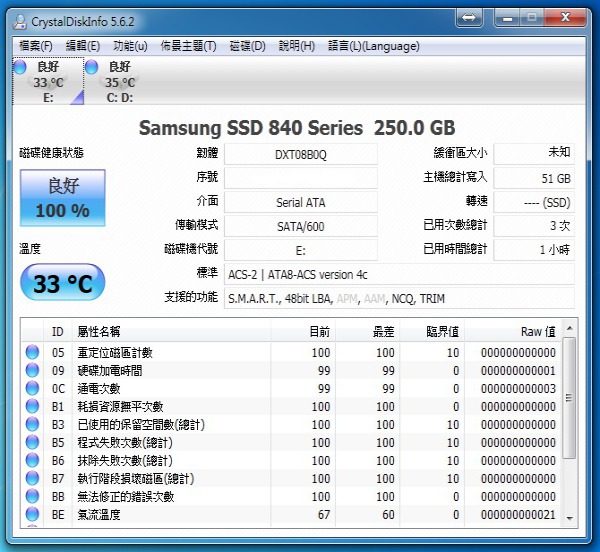Open the 檔案(F) menu
The image size is (600, 552).
pos(36,46)
